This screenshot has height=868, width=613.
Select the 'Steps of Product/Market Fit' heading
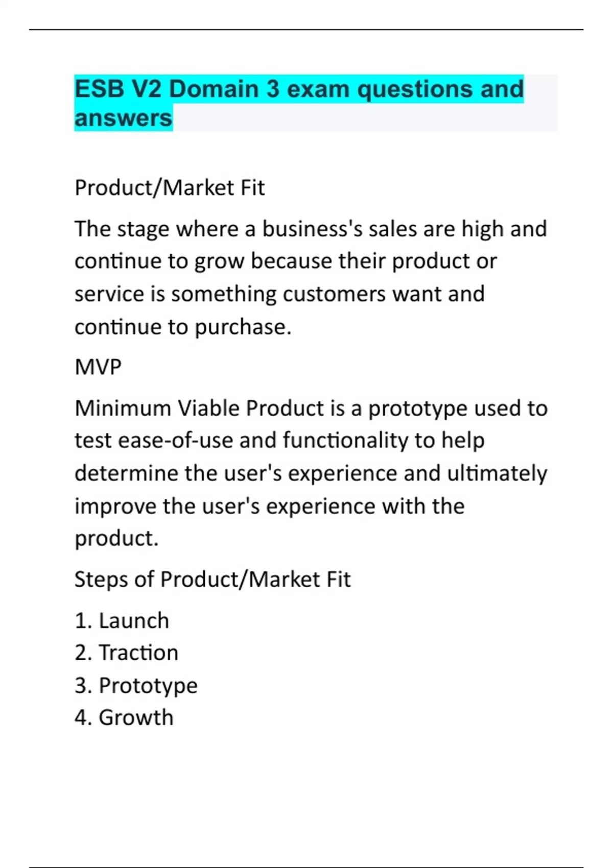pyautogui.click(x=213, y=580)
